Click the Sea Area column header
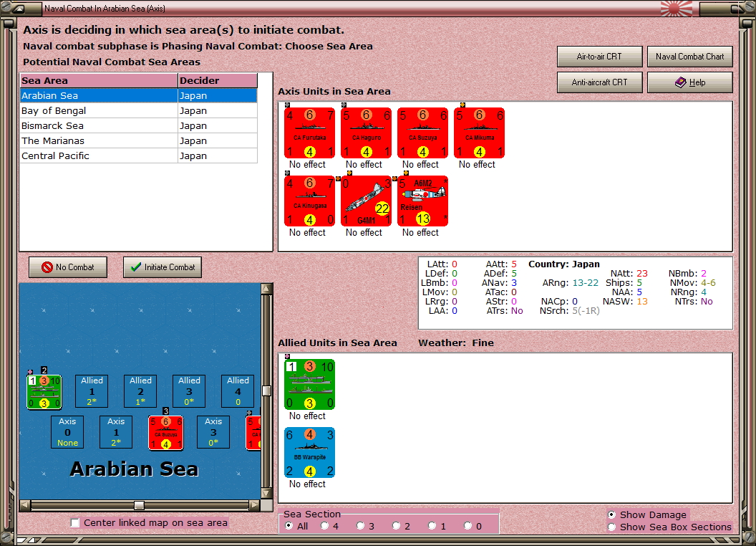 tap(99, 81)
